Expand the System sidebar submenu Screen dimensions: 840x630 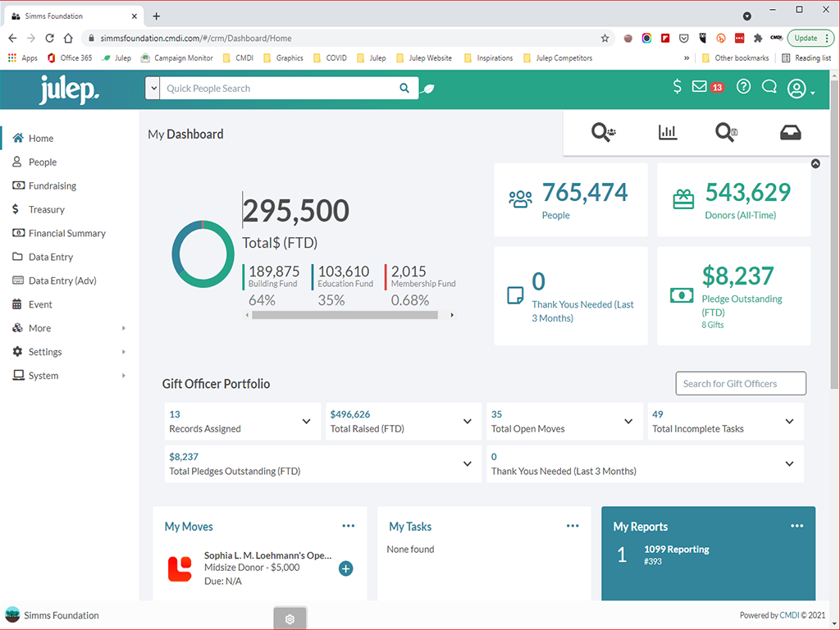point(124,376)
